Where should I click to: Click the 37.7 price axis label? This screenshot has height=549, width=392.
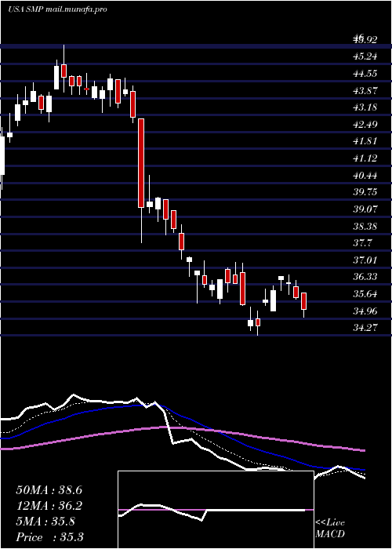(362, 242)
